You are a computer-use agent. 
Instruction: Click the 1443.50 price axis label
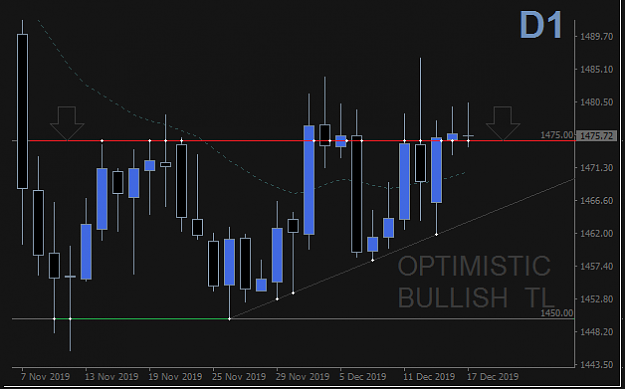597,364
